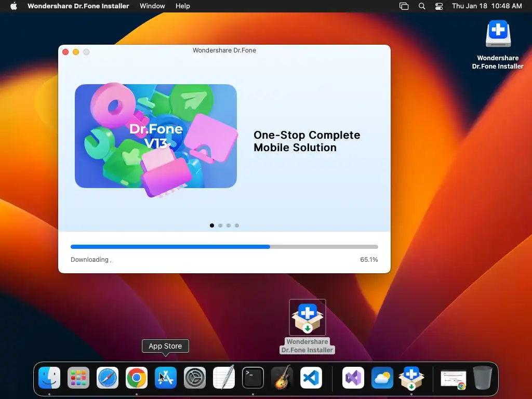Open System Settings gear in Dock

click(x=195, y=378)
